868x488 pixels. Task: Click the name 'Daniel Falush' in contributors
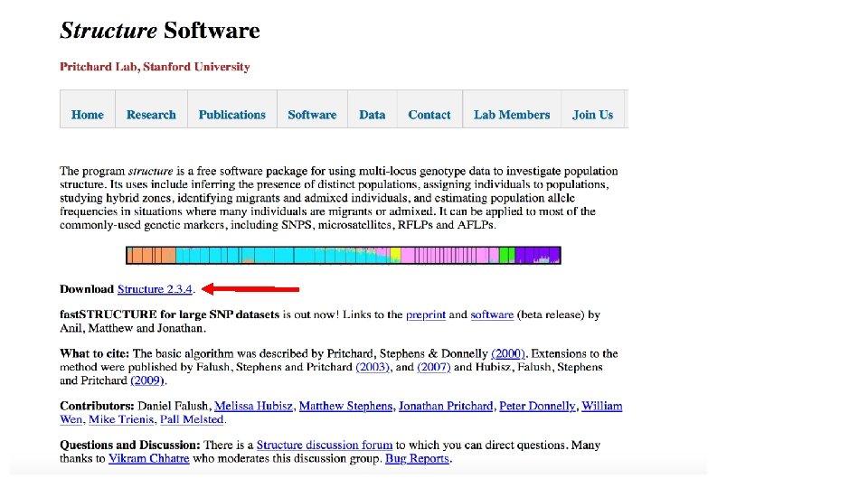173,406
